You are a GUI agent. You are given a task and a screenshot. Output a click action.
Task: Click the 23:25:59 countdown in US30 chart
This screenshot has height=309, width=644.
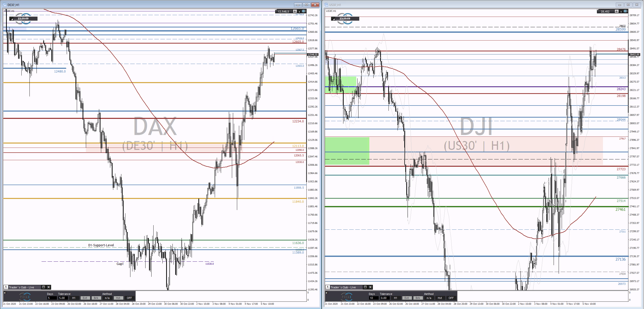(345, 19)
